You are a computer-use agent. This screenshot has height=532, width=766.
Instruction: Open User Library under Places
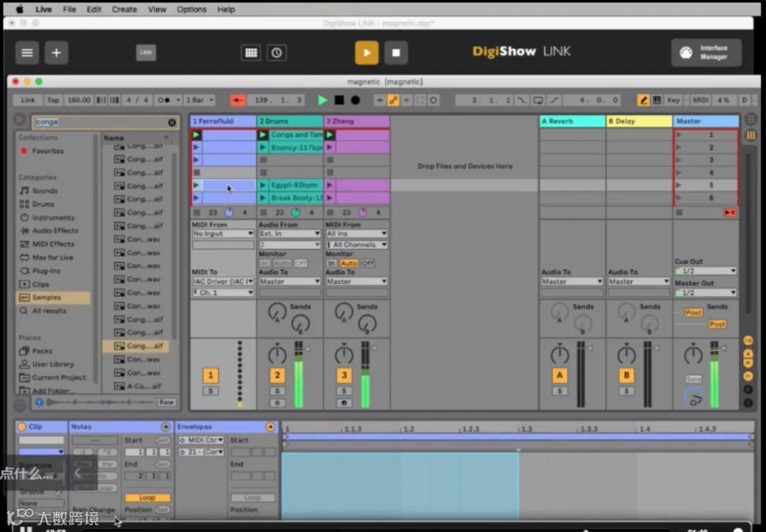pos(52,364)
